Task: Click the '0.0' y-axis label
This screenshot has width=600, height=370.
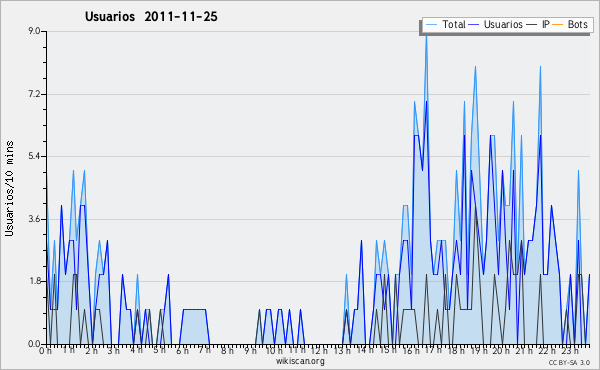Action: click(x=34, y=344)
